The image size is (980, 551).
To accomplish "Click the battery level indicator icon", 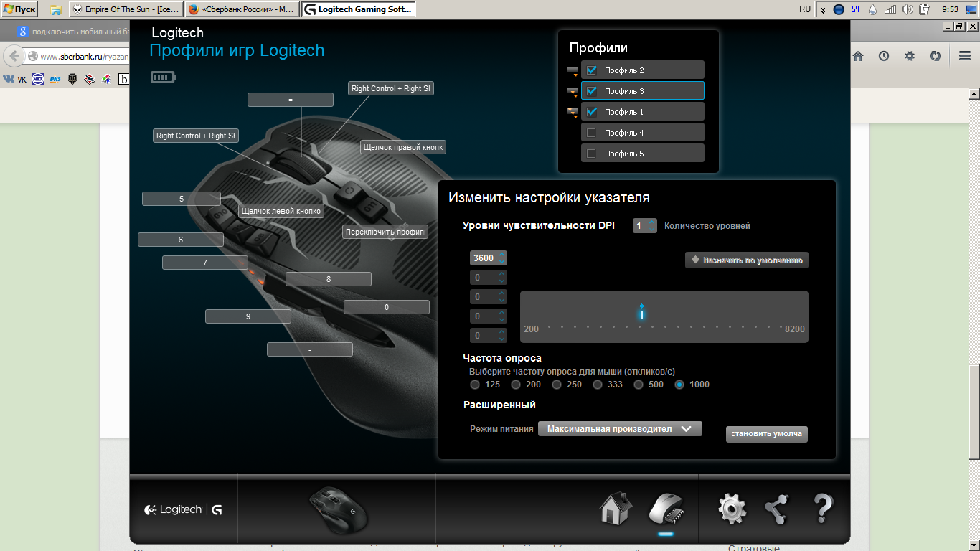I will click(x=163, y=77).
